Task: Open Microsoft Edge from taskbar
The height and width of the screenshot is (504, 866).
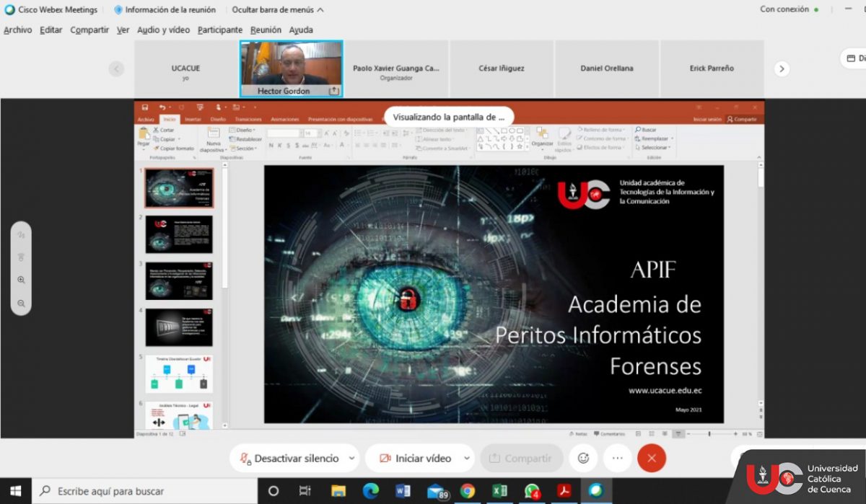Action: point(371,491)
